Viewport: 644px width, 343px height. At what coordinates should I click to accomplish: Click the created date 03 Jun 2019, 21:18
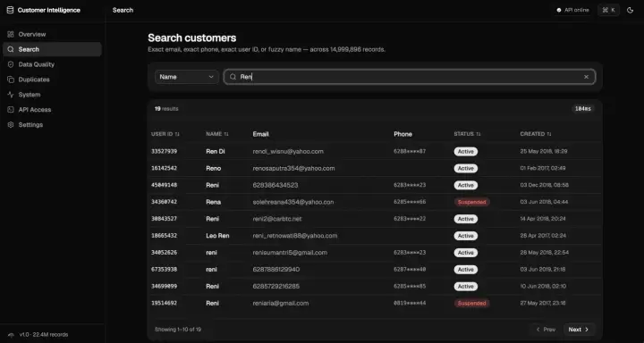point(543,270)
